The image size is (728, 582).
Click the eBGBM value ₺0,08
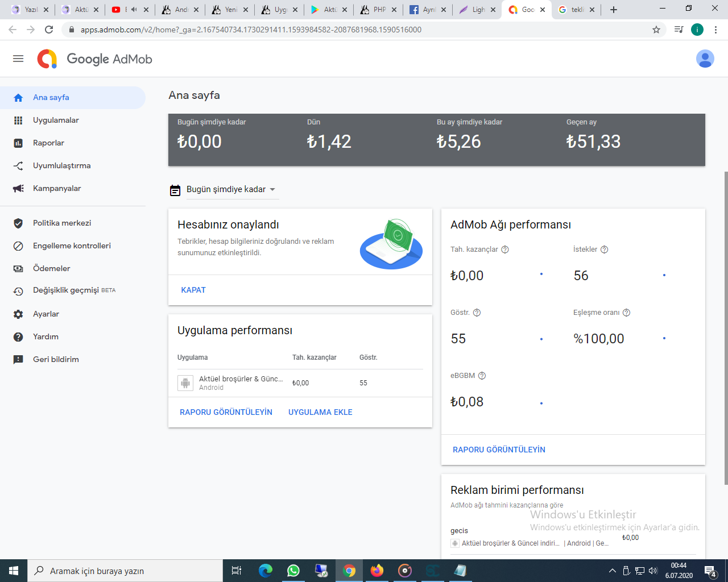pos(466,402)
